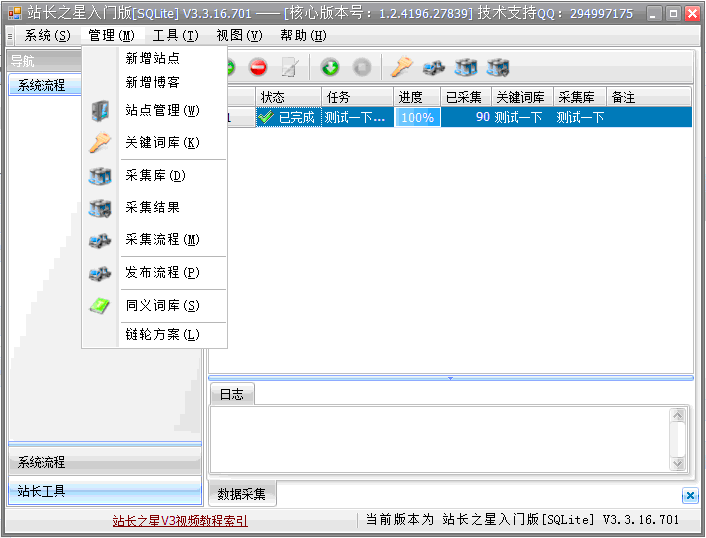Viewport: 706px width, 538px height.
Task: Select 站点管理(W) menu entry
Action: (x=154, y=110)
